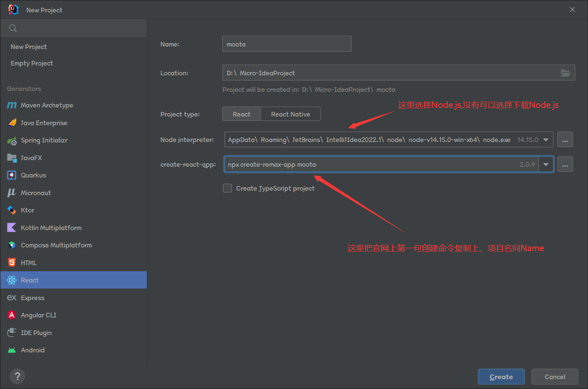Image resolution: width=588 pixels, height=389 pixels.
Task: Choose HTML generator label
Action: click(29, 263)
